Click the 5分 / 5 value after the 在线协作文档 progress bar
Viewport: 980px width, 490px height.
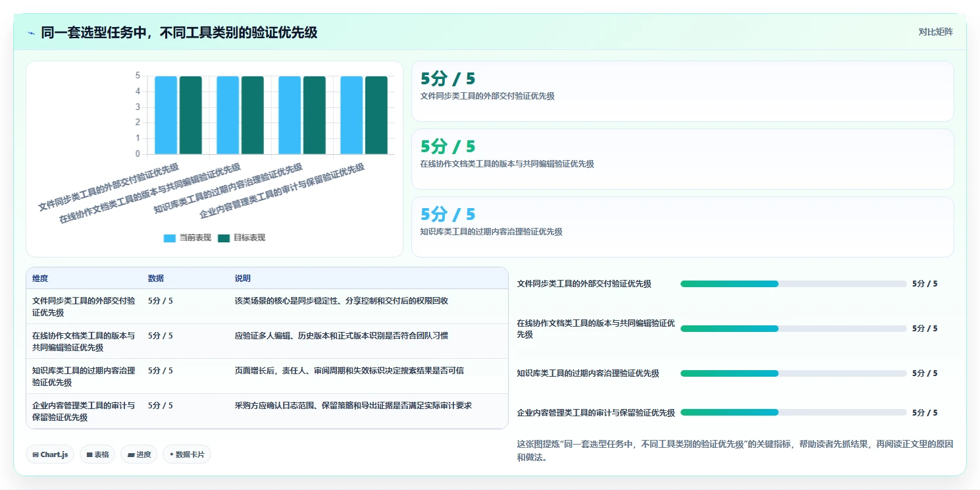point(925,329)
